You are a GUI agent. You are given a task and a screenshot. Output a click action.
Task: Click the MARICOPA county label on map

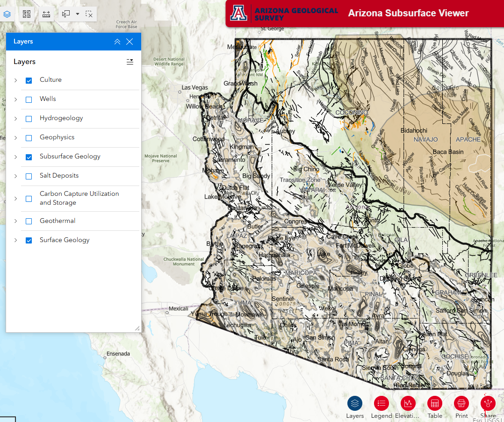click(x=301, y=273)
